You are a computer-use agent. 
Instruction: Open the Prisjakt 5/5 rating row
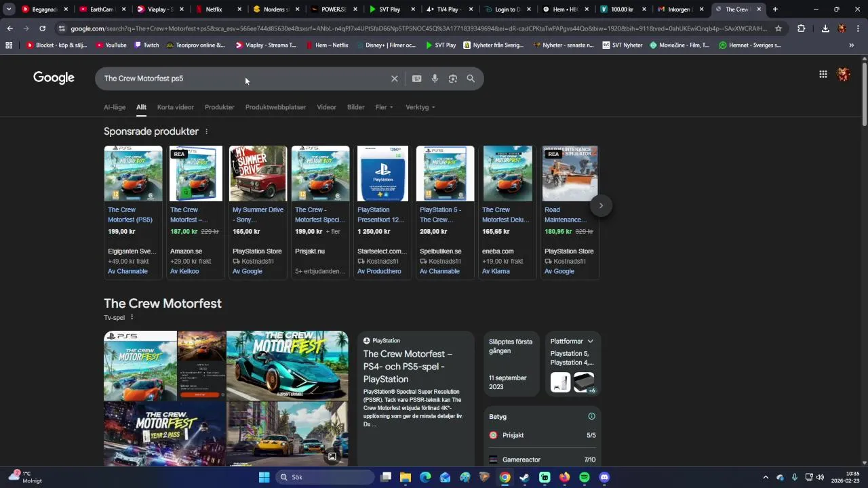click(542, 435)
